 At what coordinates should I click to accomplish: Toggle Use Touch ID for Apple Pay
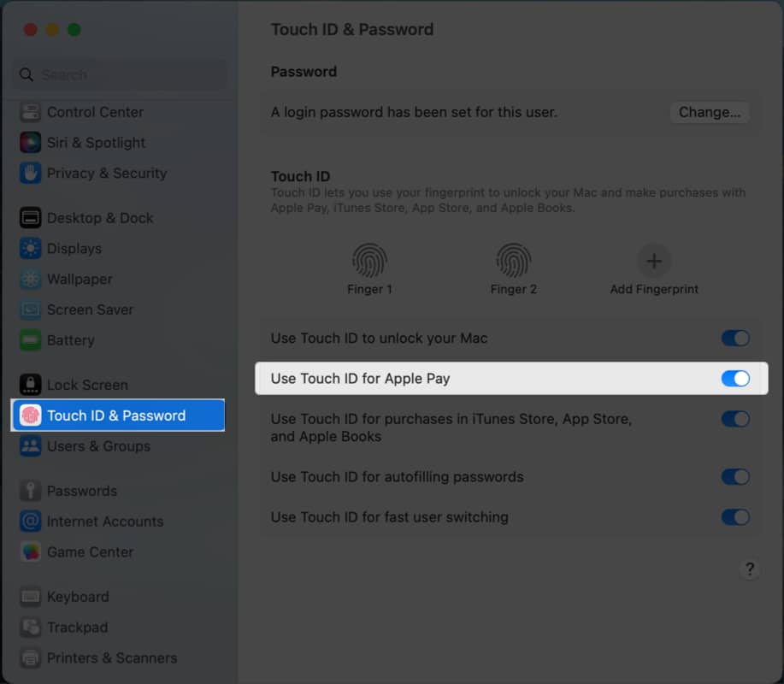(x=735, y=378)
